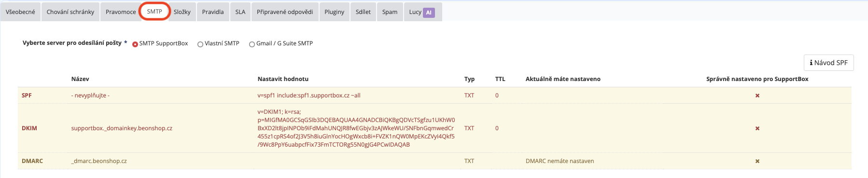Click the TXT type in SPF row

pyautogui.click(x=469, y=96)
